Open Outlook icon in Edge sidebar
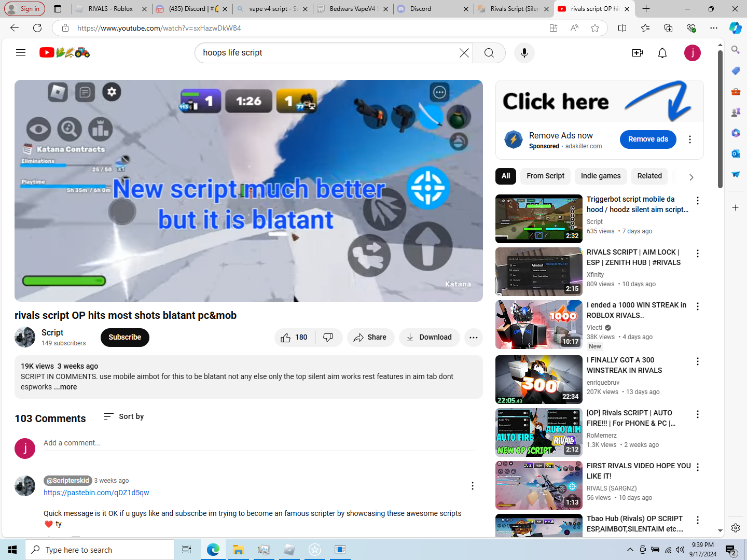 pyautogui.click(x=736, y=153)
